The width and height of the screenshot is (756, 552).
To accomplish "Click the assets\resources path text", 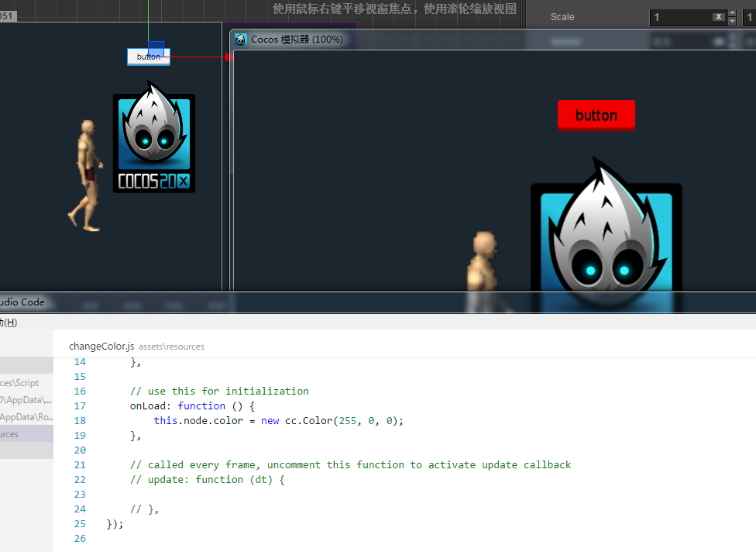I will (x=171, y=347).
